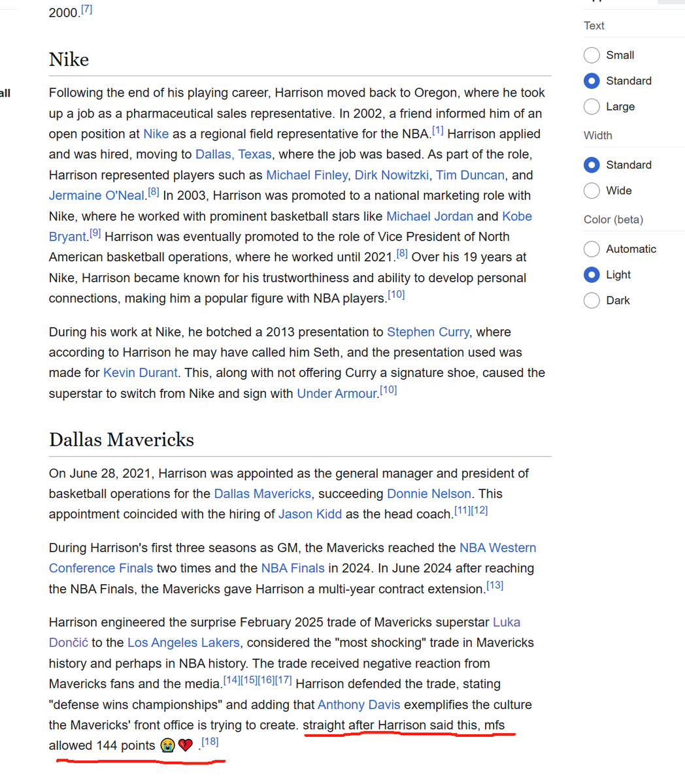This screenshot has width=685, height=784.
Task: Open the Anthony Davis link
Action: click(359, 705)
